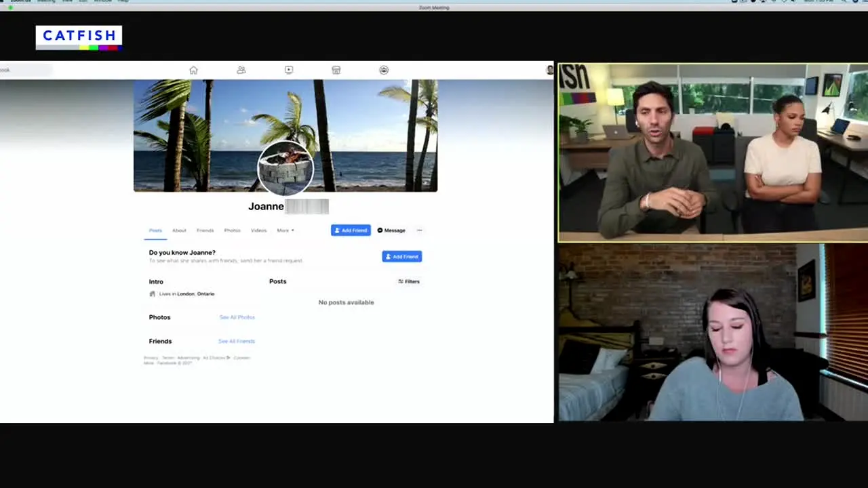
Task: Send a message with the Message button
Action: click(391, 230)
